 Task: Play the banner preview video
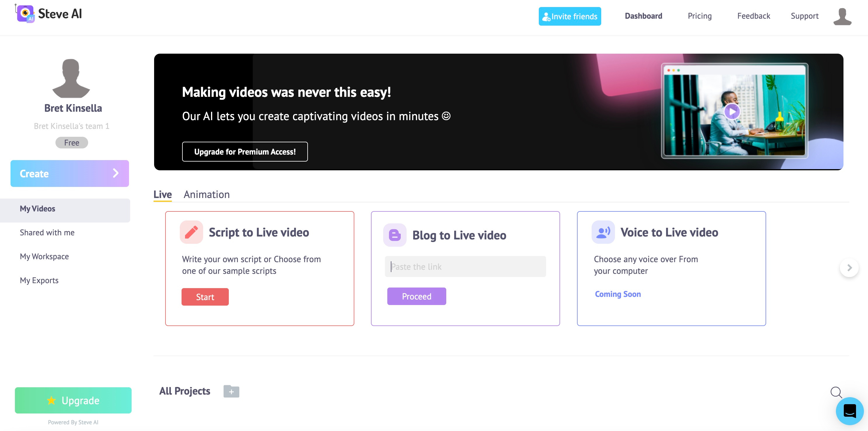point(732,111)
